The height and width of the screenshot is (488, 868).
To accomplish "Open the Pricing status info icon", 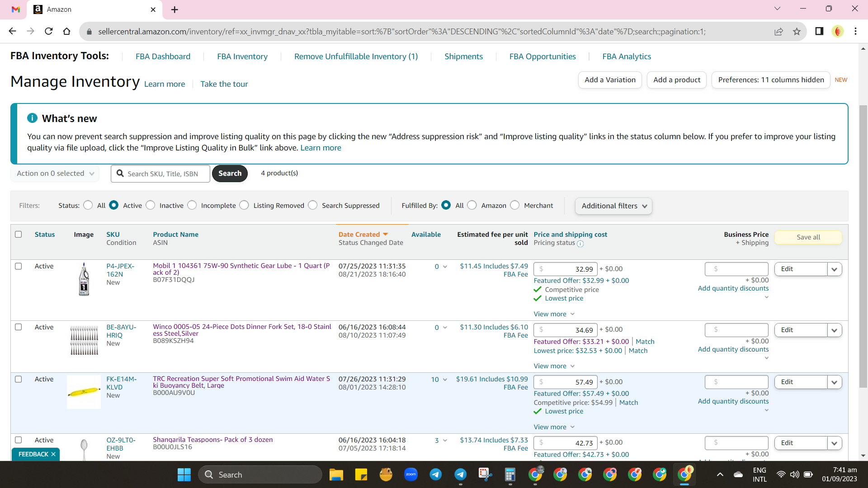I will pyautogui.click(x=580, y=244).
